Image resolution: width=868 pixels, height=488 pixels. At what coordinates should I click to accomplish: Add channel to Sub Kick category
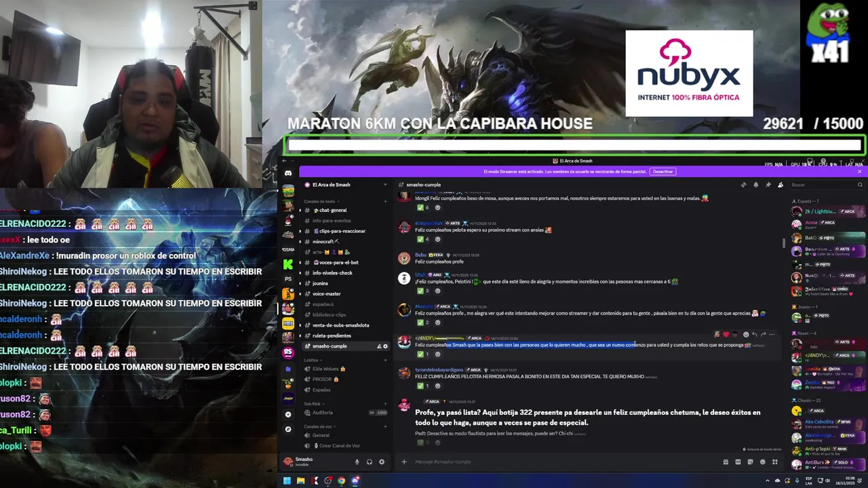385,404
